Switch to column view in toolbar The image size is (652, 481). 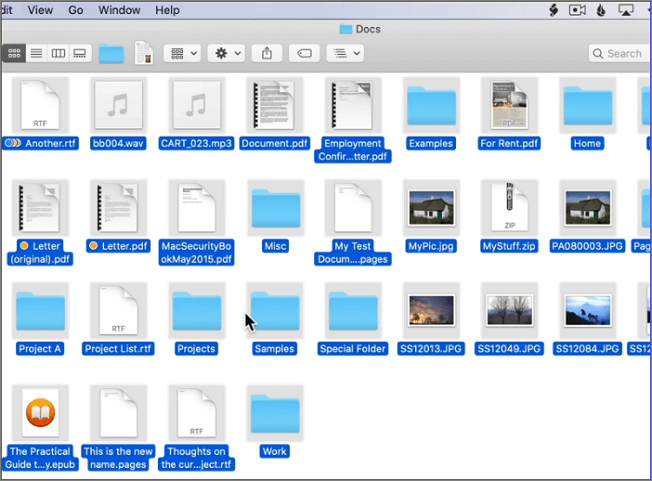point(58,53)
